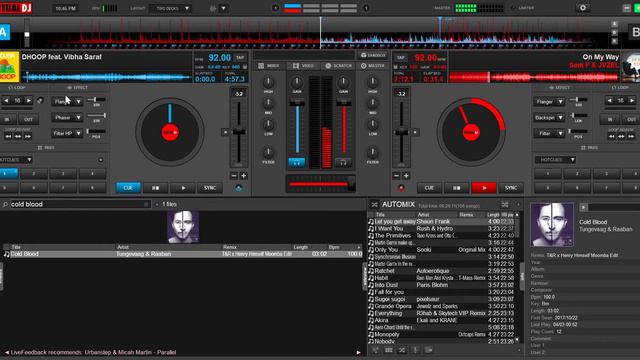This screenshot has width=640, height=360.
Task: Toggle the left deck loop IN button
Action: [7, 119]
